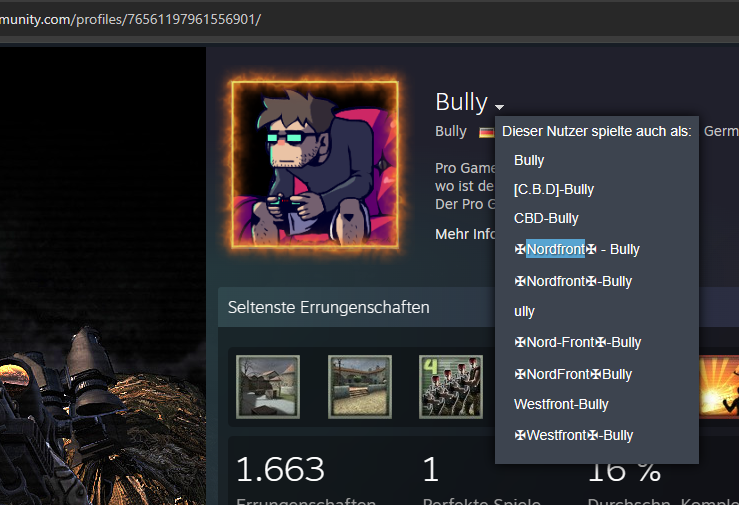Click the 1.663 Errungenschaften count
The image size is (739, 505).
(x=280, y=470)
